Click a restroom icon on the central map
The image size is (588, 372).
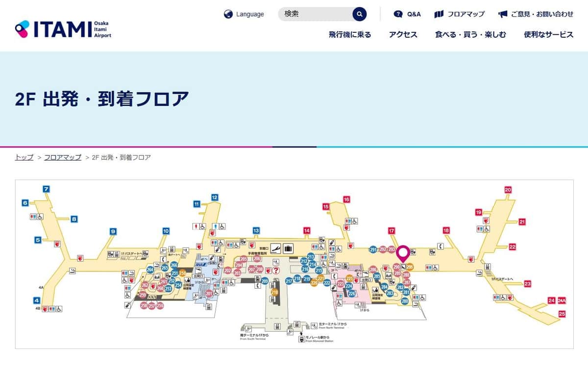click(315, 247)
